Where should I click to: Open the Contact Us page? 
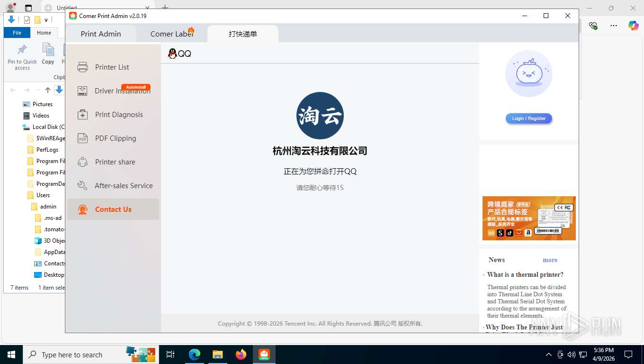pos(113,209)
